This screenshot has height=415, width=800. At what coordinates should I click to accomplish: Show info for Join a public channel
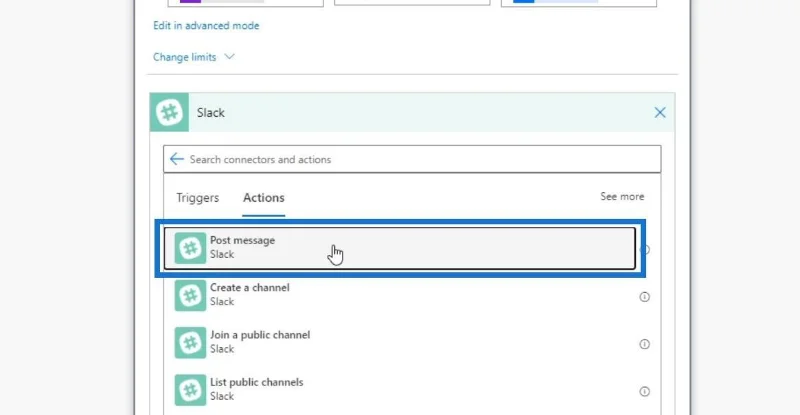[x=644, y=344]
